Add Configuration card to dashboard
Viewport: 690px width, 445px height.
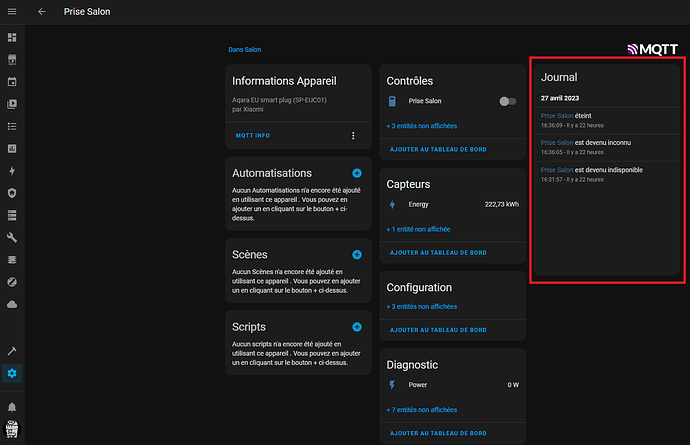[438, 330]
